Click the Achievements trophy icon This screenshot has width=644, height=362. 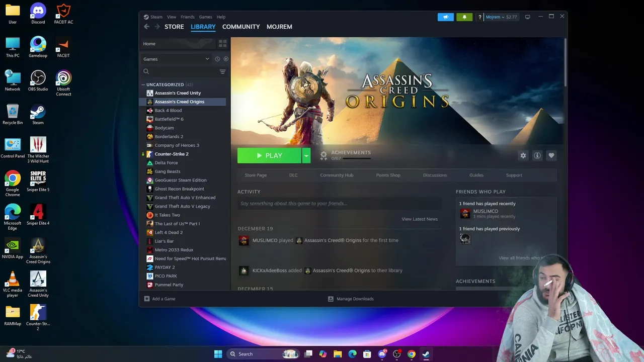(x=324, y=155)
